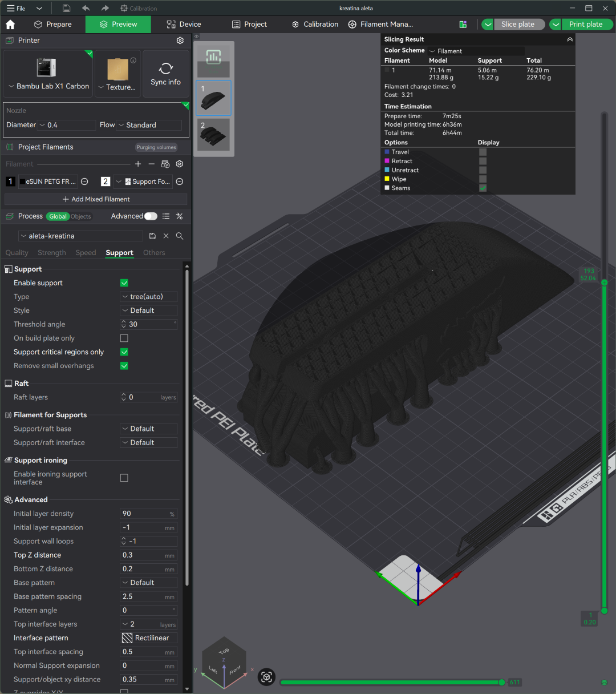Click the add filament plus icon

click(138, 164)
